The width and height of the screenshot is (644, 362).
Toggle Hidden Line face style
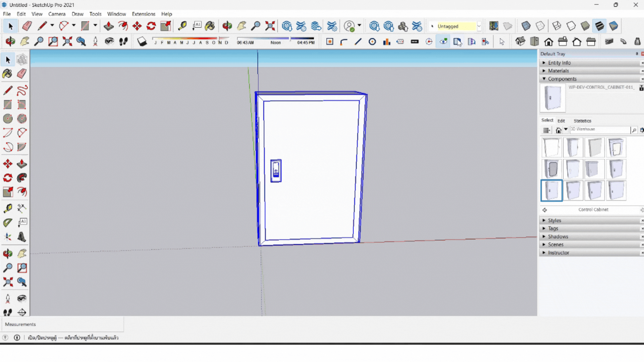(571, 26)
